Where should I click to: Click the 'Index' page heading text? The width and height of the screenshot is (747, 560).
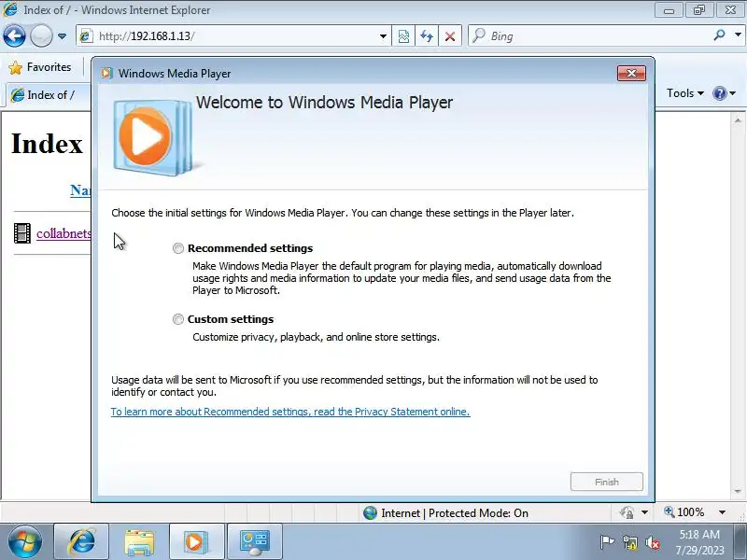48,144
